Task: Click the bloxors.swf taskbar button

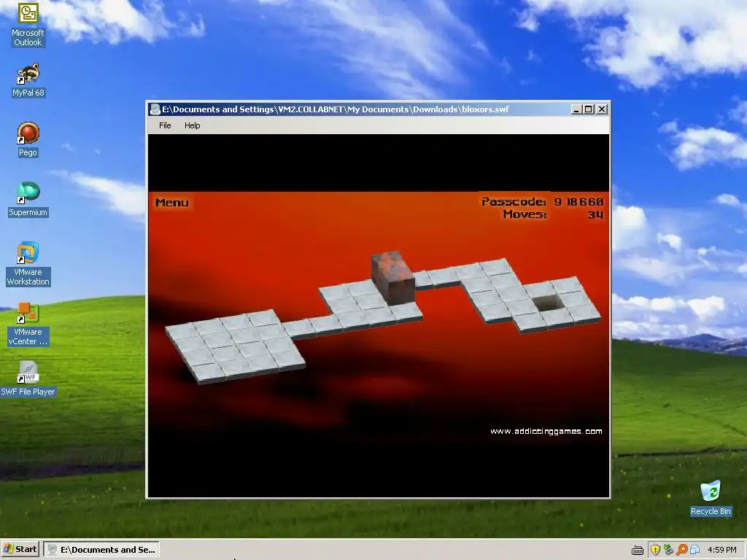Action: (x=101, y=550)
